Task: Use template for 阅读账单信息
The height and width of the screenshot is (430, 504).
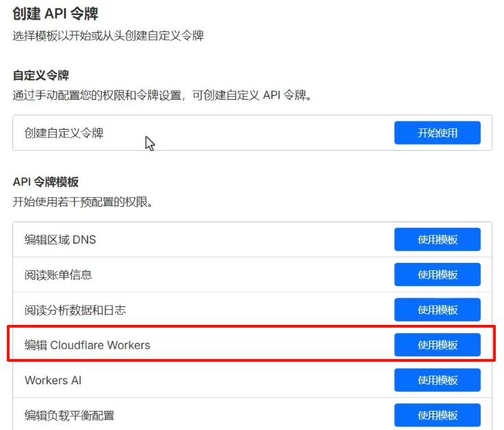Action: coord(437,274)
